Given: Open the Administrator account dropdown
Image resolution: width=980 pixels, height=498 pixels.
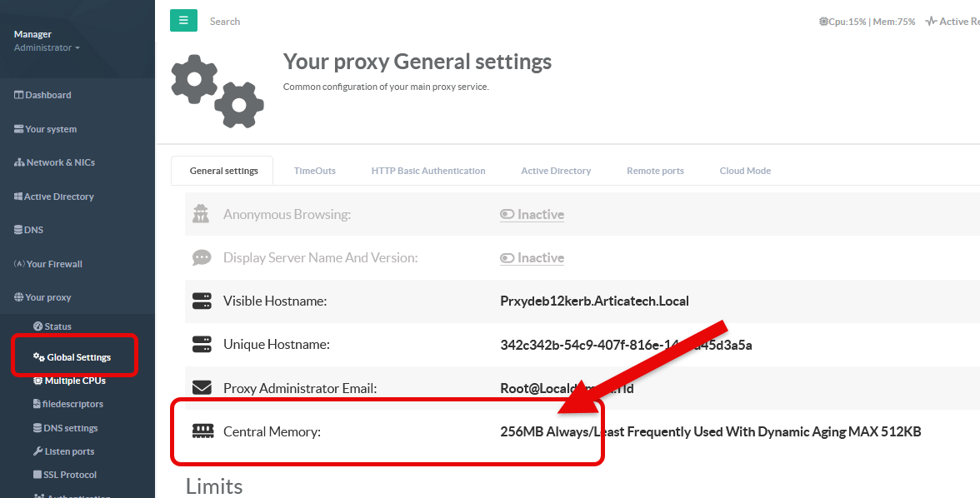Looking at the screenshot, I should [47, 47].
